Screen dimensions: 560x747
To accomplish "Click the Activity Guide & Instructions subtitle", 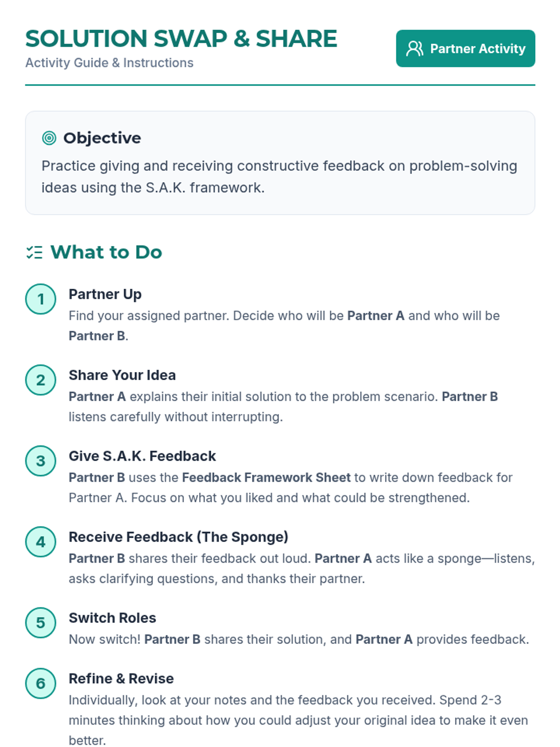I will tap(109, 63).
